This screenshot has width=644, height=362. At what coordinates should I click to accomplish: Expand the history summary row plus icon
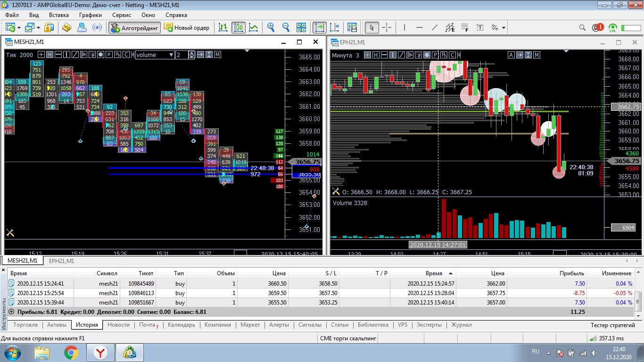coord(11,312)
